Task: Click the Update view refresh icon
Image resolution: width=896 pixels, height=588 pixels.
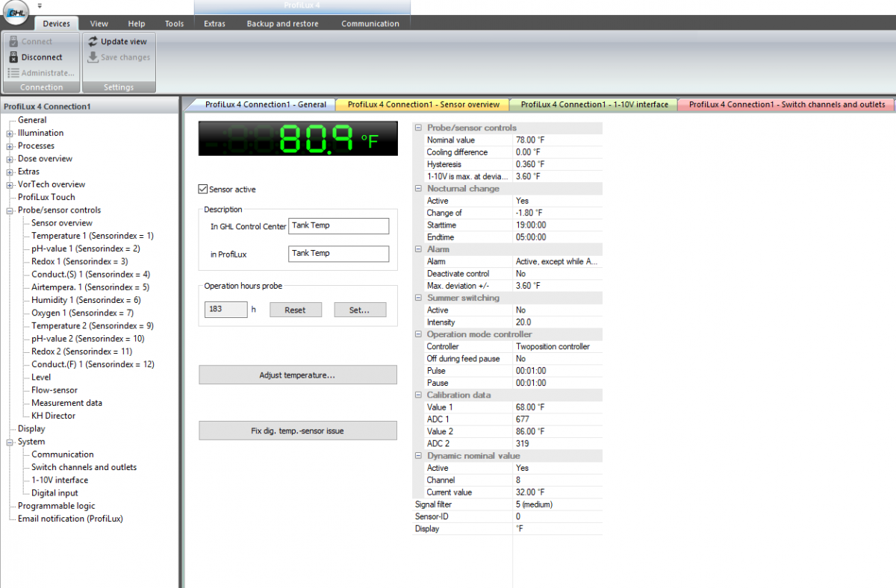Action: (x=93, y=42)
